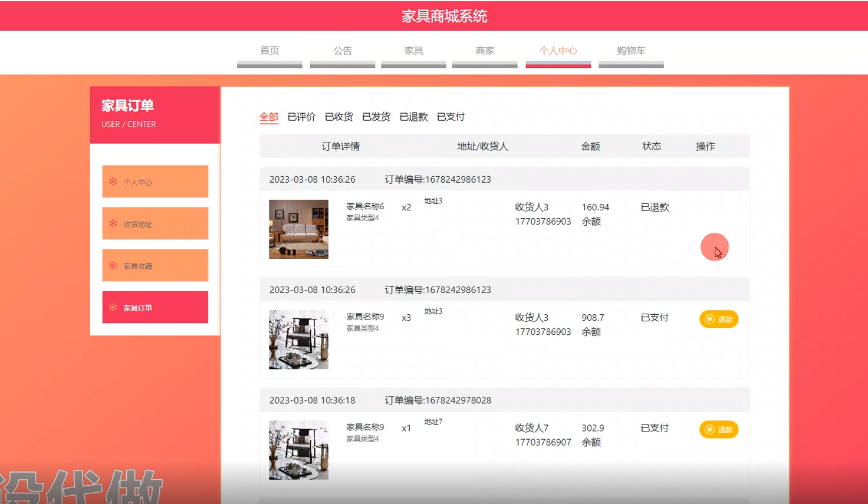Click the ¥ coin icon on first 退款 button

[709, 319]
